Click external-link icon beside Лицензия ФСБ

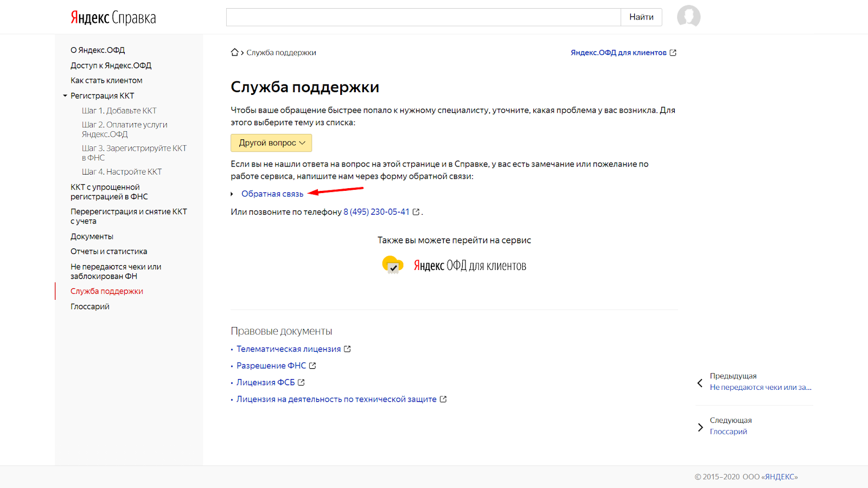301,382
